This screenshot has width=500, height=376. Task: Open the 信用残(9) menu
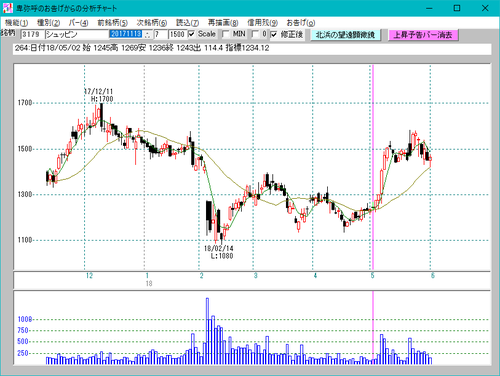[262, 23]
